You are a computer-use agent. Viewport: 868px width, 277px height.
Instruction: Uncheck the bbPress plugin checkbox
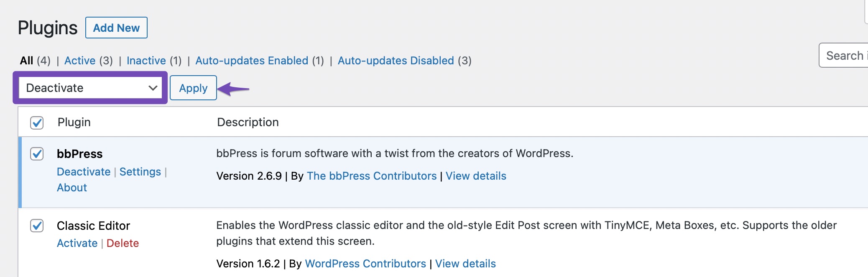point(37,154)
